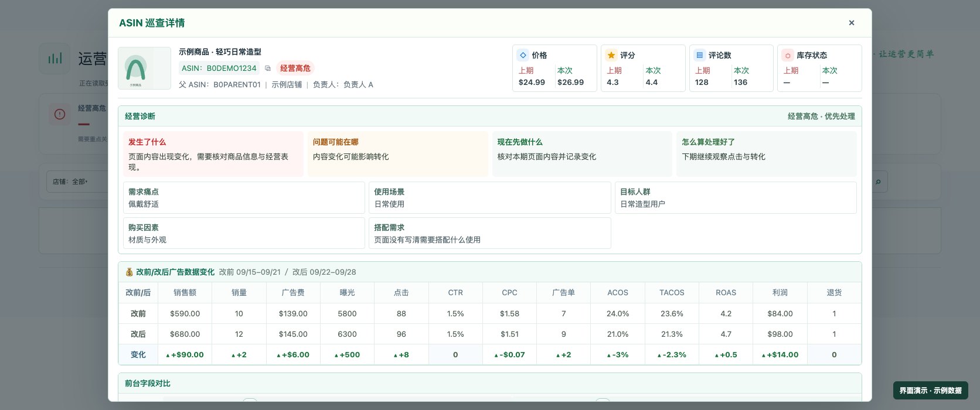Click the 销量 column header
This screenshot has height=410, width=980.
(239, 293)
